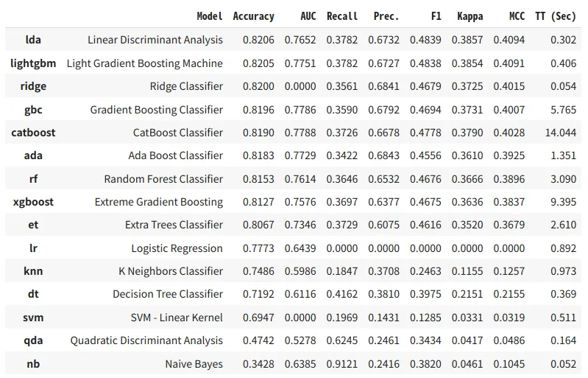Click the MCC column header

517,16
